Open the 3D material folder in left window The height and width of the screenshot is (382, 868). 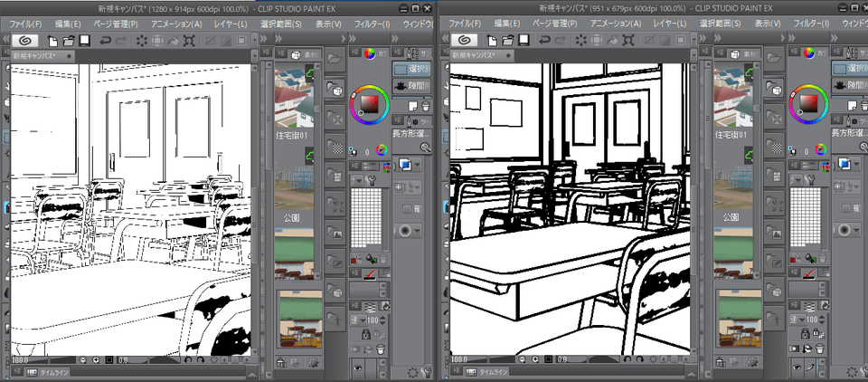(x=335, y=89)
